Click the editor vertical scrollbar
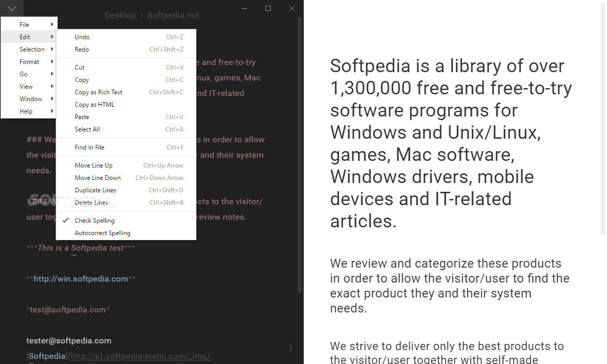The image size is (607, 364). [299, 155]
